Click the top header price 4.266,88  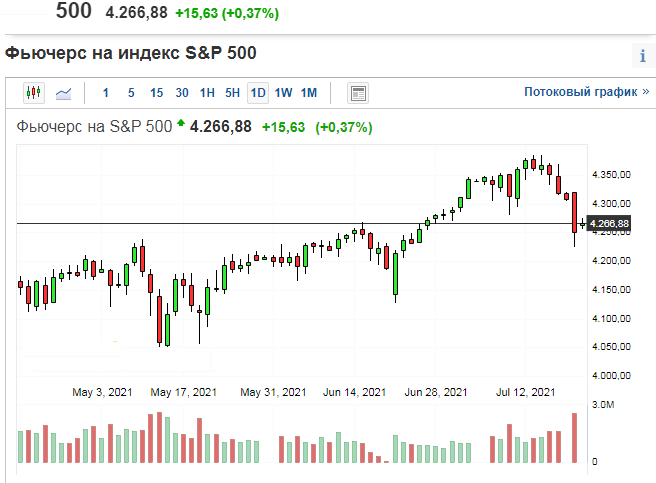coord(136,13)
